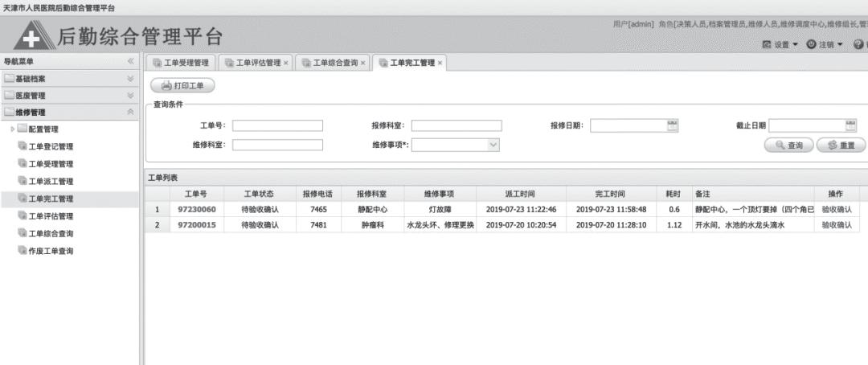
Task: Focus the 报修科室 input field
Action: click(x=457, y=125)
